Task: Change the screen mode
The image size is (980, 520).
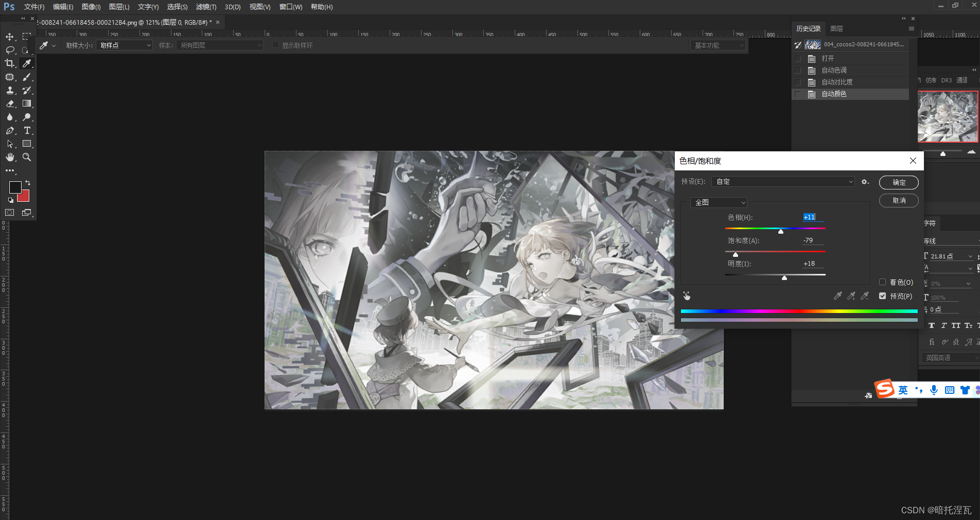Action: (27, 212)
